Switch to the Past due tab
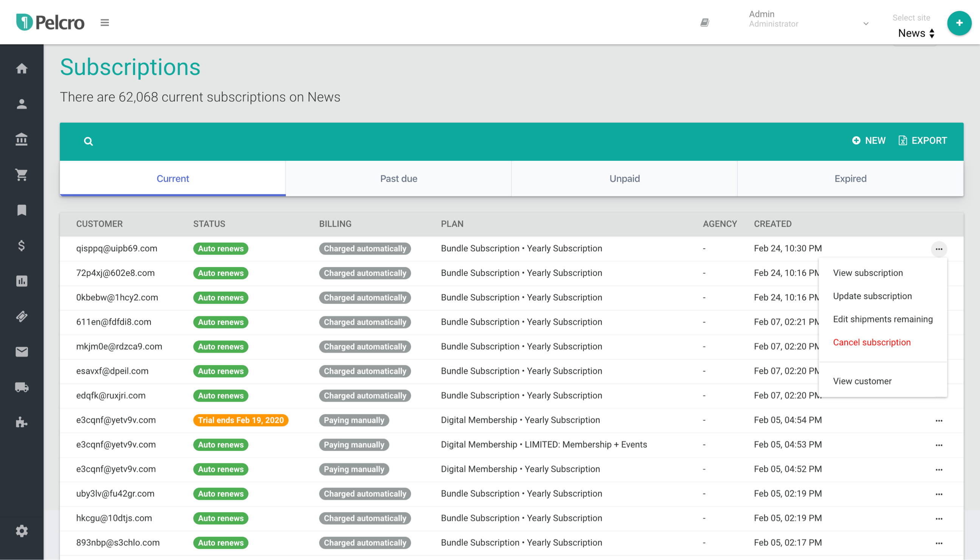The image size is (980, 560). tap(399, 179)
